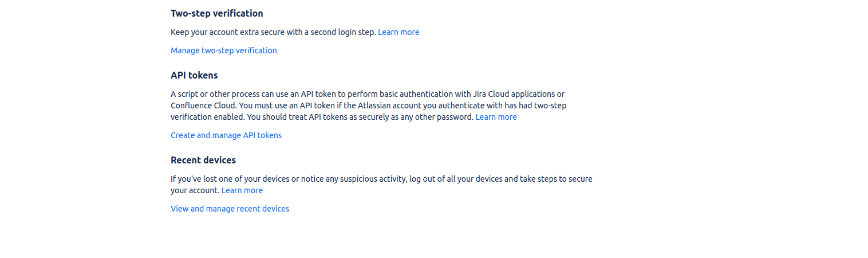Open Create and manage API tokens
The width and height of the screenshot is (868, 258).
(x=226, y=135)
